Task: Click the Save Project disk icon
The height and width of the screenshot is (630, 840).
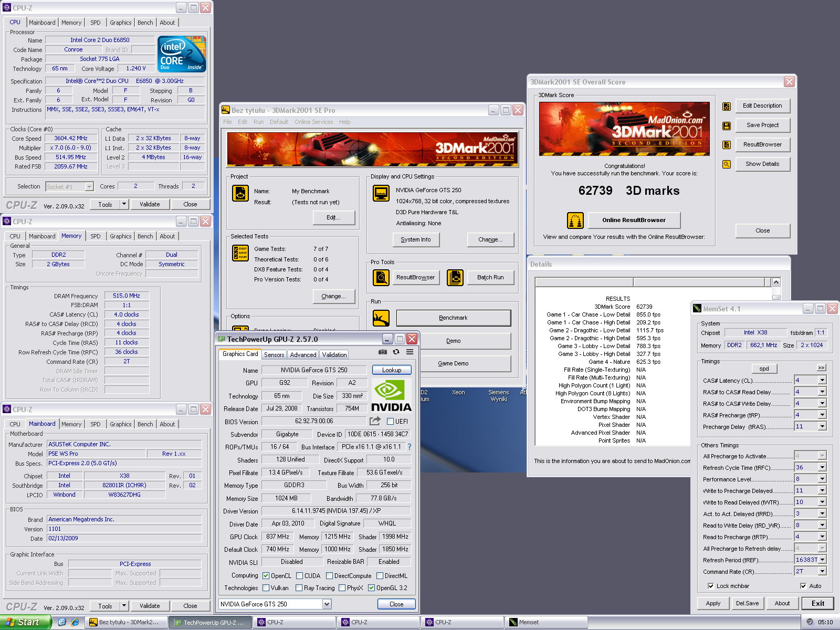Action: tap(727, 126)
